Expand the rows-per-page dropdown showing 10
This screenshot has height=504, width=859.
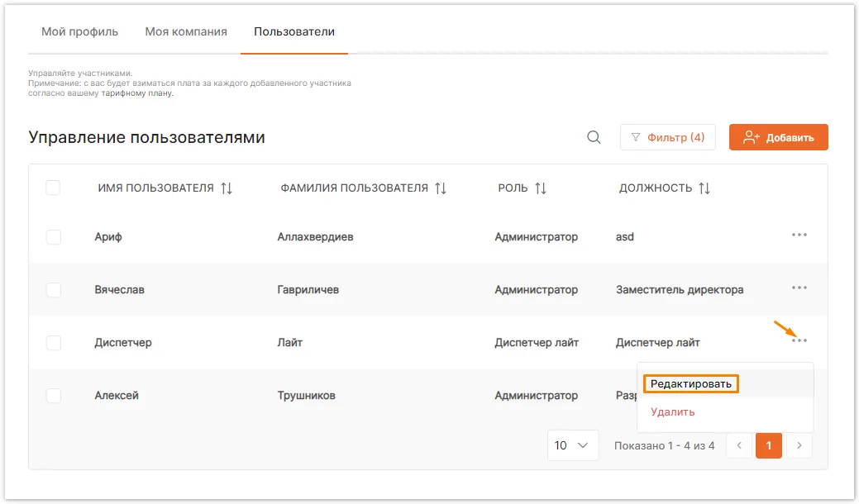pos(572,445)
